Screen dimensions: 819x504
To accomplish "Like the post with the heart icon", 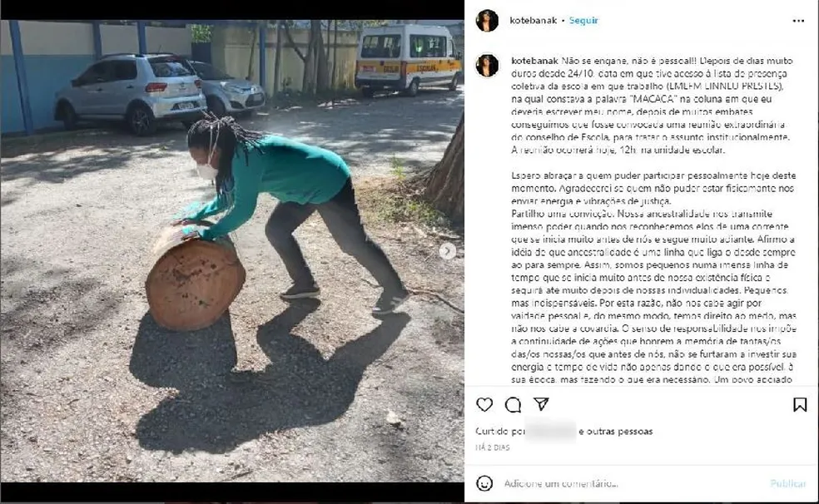I will (x=484, y=404).
